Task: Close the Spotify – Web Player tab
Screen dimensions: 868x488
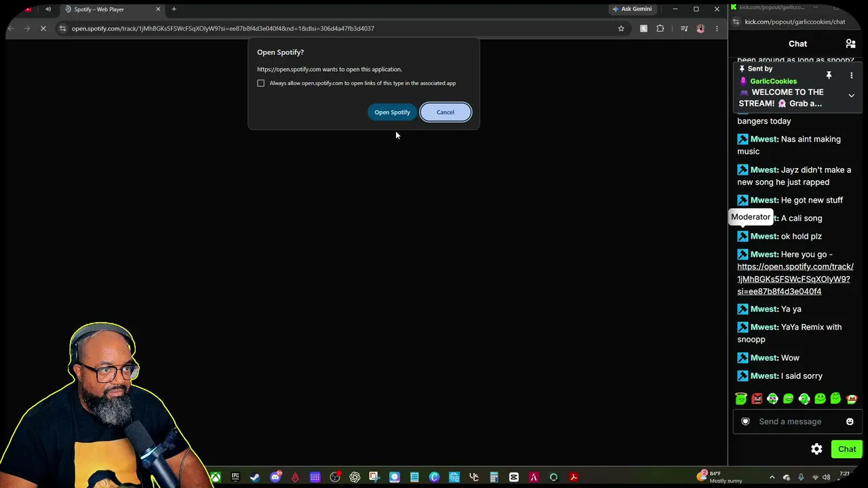Action: click(159, 9)
